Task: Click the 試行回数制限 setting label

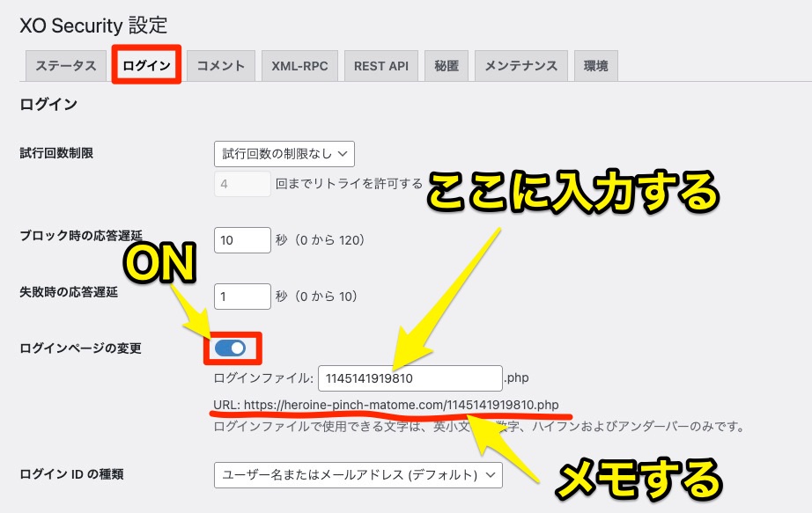Action: coord(56,153)
